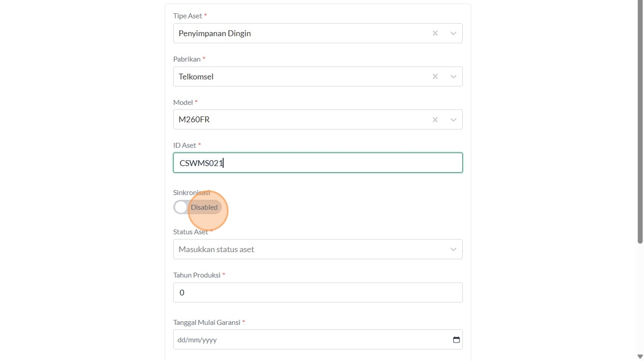Clear the Pabrikan Telkomsel selection

[435, 77]
